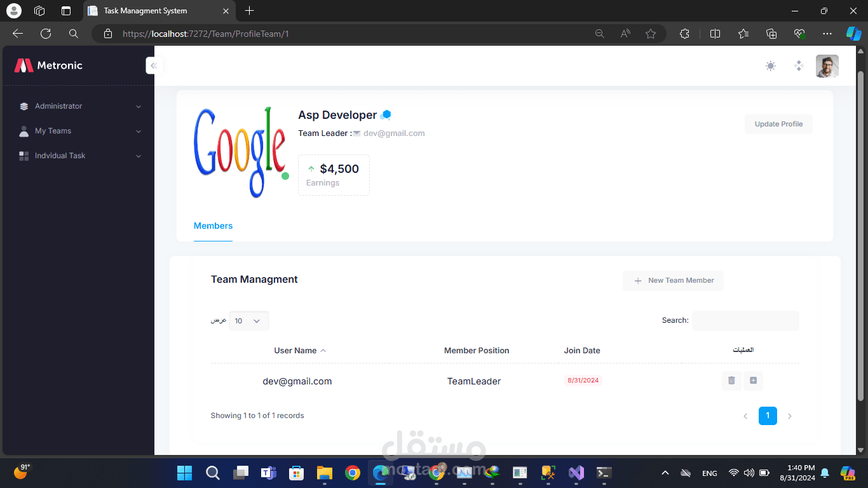Switch theme using the sun icon
This screenshot has height=488, width=868.
(x=771, y=65)
